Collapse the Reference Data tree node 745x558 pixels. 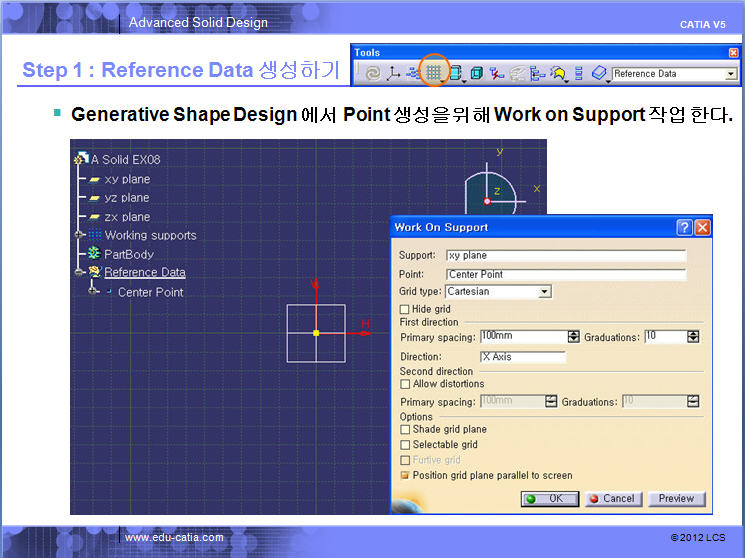(x=80, y=272)
